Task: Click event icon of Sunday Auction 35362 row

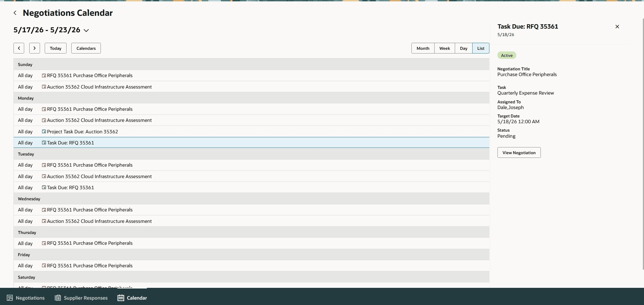Action: (x=44, y=87)
